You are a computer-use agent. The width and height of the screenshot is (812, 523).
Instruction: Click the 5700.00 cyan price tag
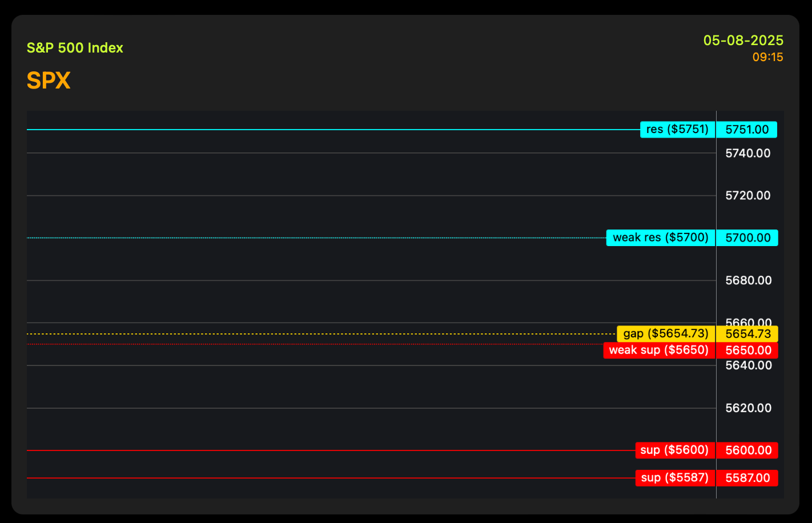(x=747, y=238)
